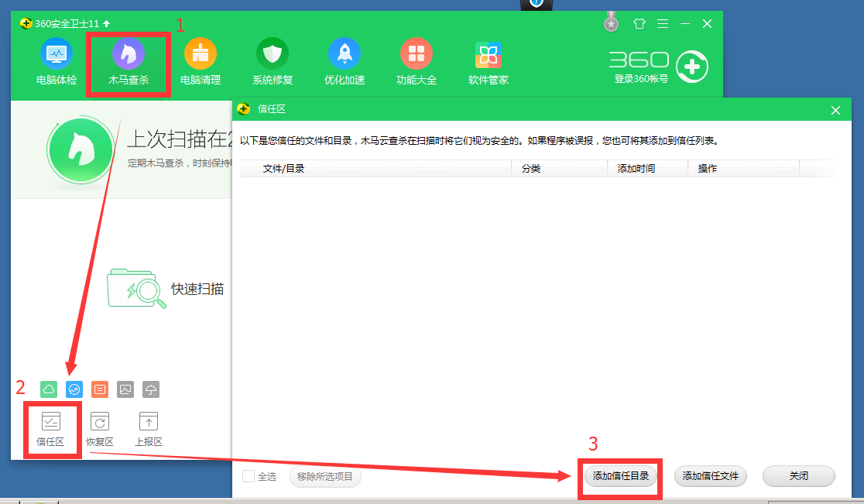Sort by 添加时间 column header
Image resolution: width=864 pixels, height=504 pixels.
point(648,168)
